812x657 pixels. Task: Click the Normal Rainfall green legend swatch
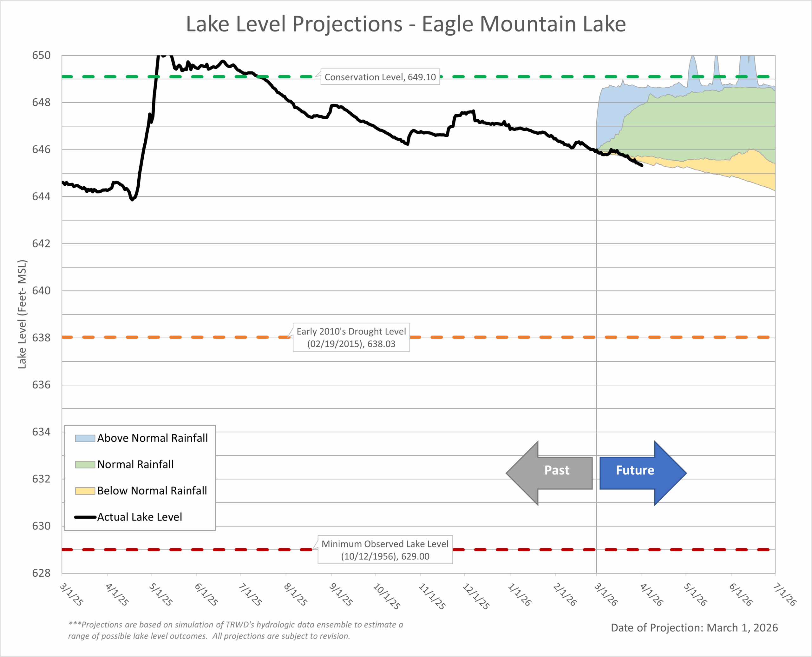click(85, 464)
